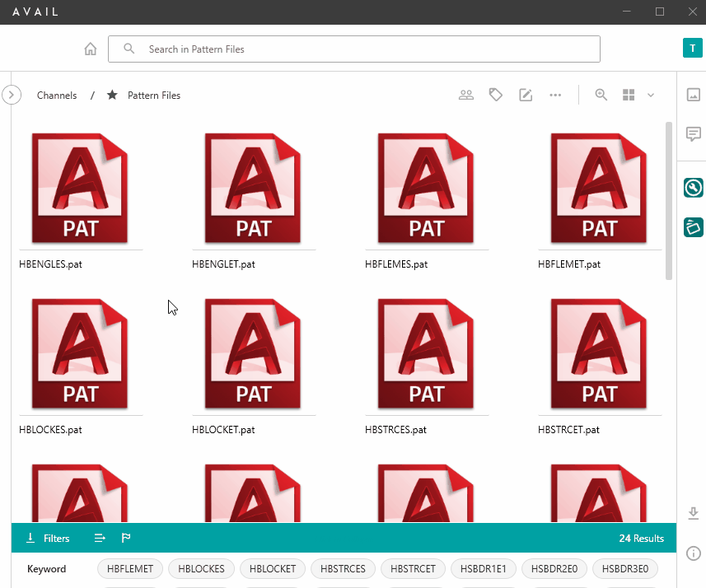Click the Home button beside search

tap(90, 49)
